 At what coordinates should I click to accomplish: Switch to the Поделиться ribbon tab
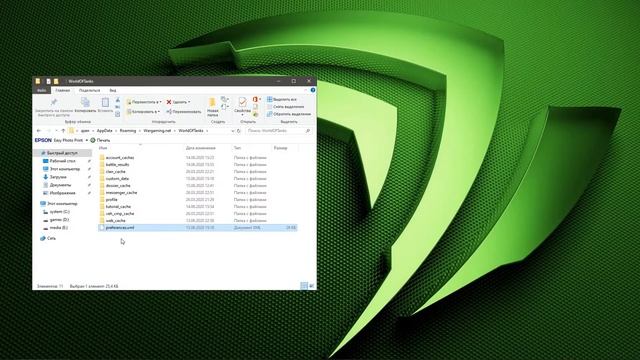[89, 90]
